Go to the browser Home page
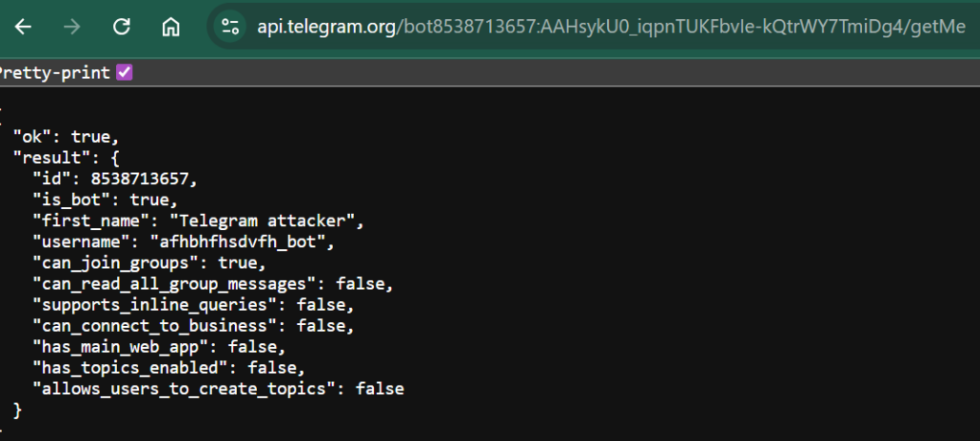 (x=171, y=27)
